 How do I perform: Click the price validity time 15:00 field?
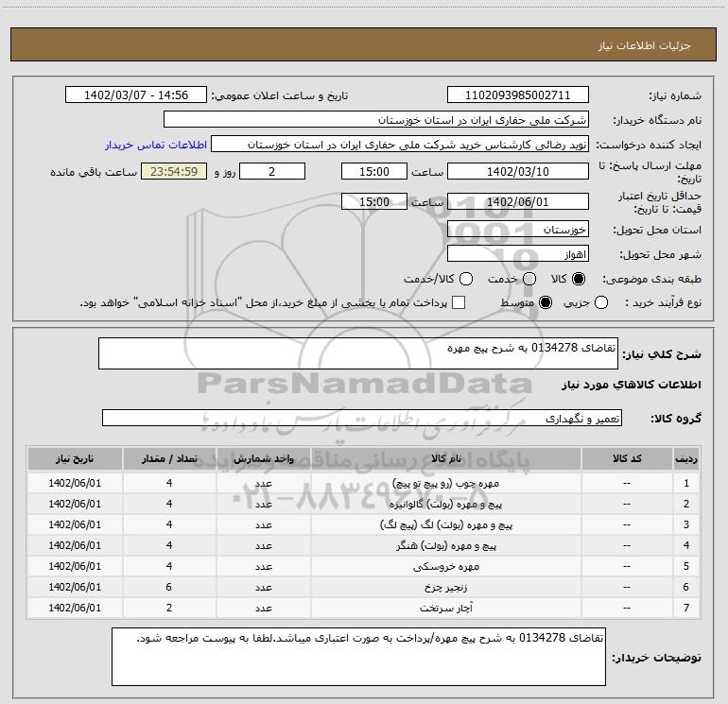(x=374, y=201)
